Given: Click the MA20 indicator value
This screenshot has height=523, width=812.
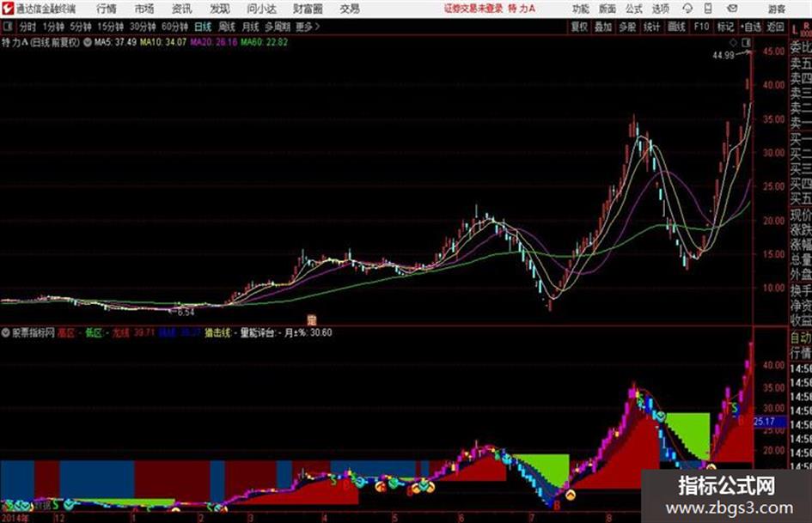Looking at the screenshot, I should [213, 42].
